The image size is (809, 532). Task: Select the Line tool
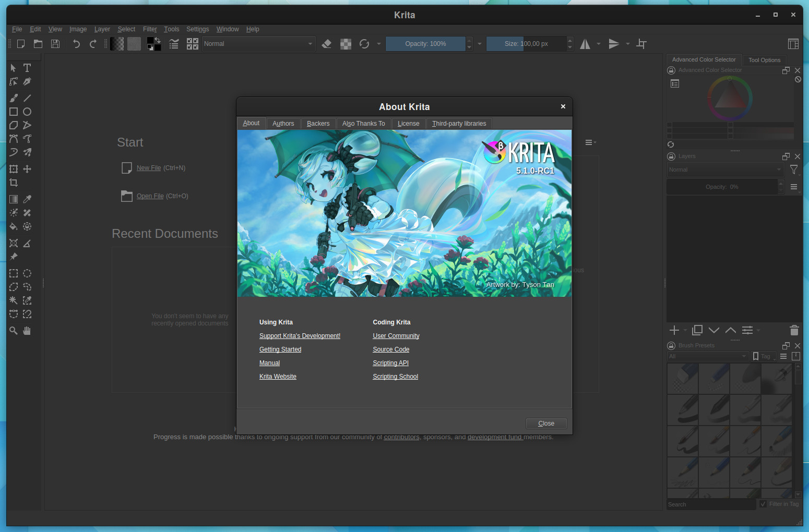pos(27,98)
